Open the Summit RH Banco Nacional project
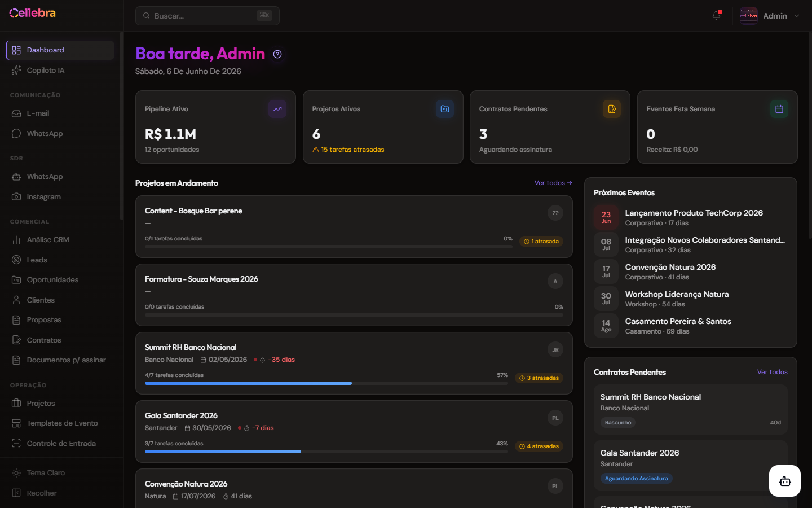The width and height of the screenshot is (812, 508). click(x=354, y=364)
